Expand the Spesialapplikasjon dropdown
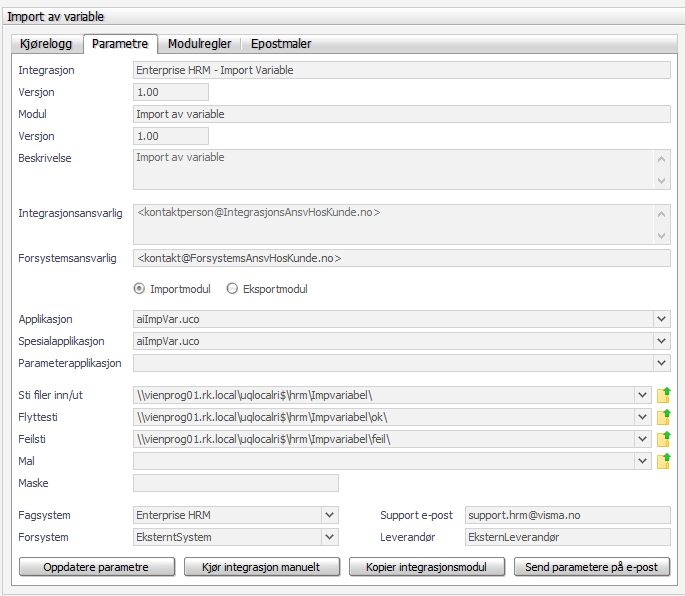 pos(661,341)
